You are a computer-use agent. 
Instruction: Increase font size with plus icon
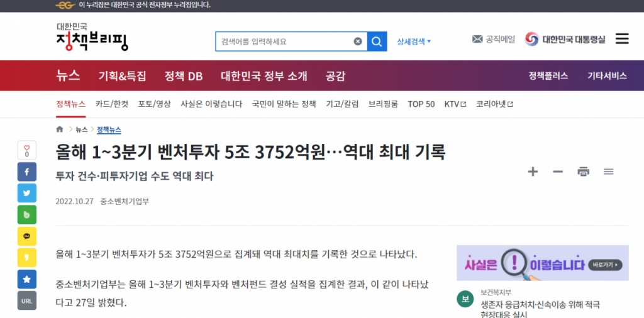tap(533, 172)
